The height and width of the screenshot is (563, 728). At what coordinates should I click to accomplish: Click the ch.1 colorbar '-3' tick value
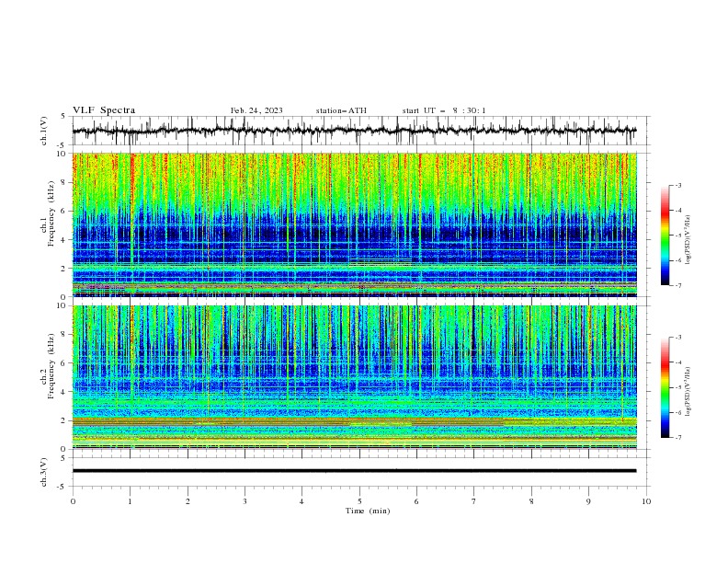(x=678, y=185)
